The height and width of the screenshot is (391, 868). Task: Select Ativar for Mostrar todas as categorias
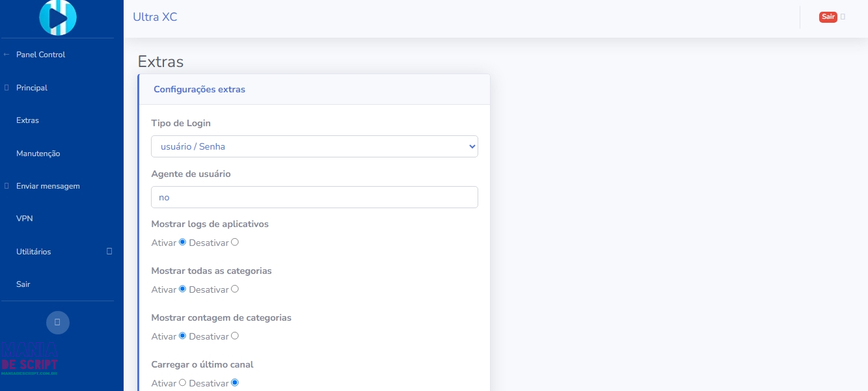point(182,289)
